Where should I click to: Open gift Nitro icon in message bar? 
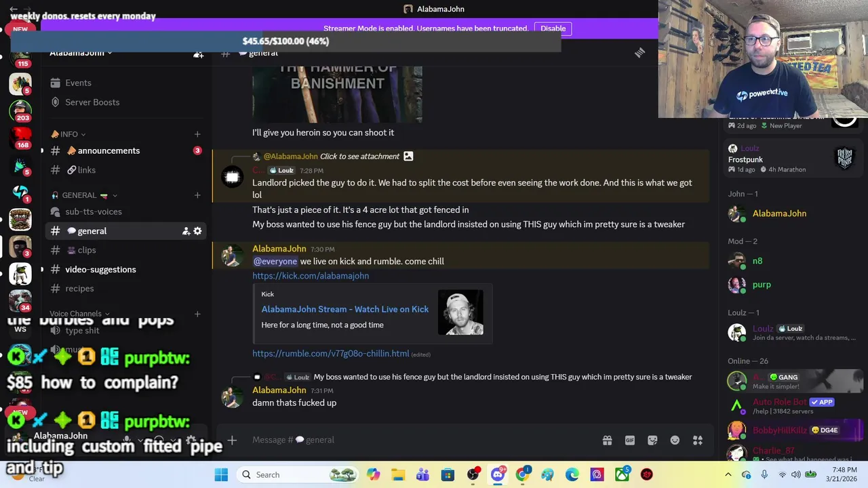tap(607, 440)
